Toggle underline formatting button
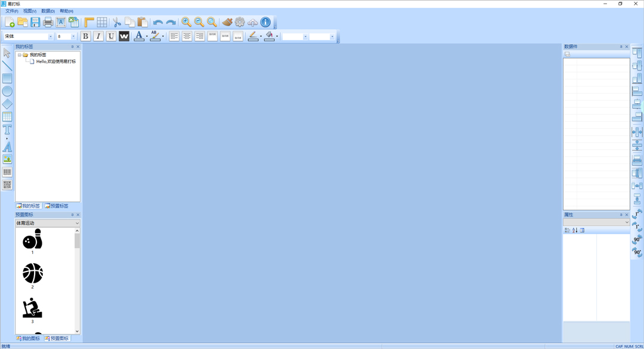The height and width of the screenshot is (349, 644). [111, 36]
